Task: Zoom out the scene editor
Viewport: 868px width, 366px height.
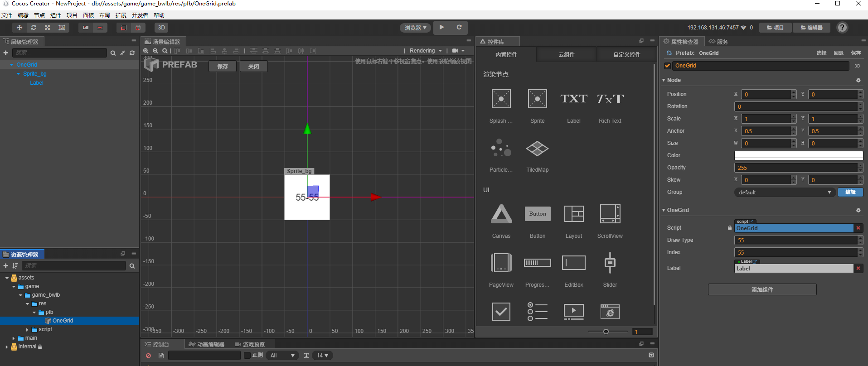Action: click(x=155, y=51)
